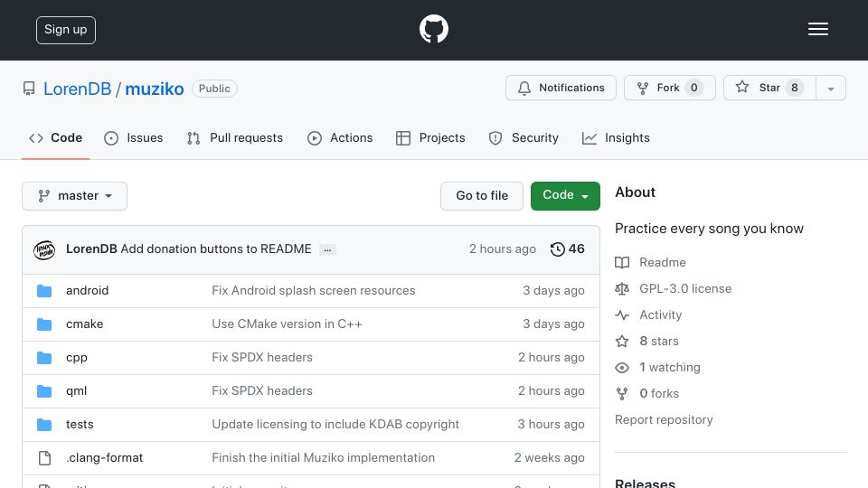Click the tests folder icon
Image resolution: width=868 pixels, height=488 pixels.
[x=44, y=425]
